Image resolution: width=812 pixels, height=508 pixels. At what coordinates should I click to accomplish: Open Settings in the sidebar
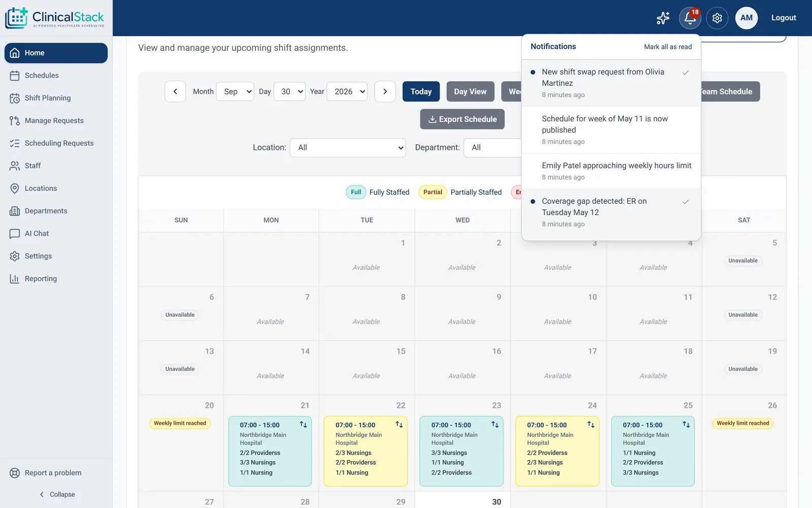pos(56,256)
